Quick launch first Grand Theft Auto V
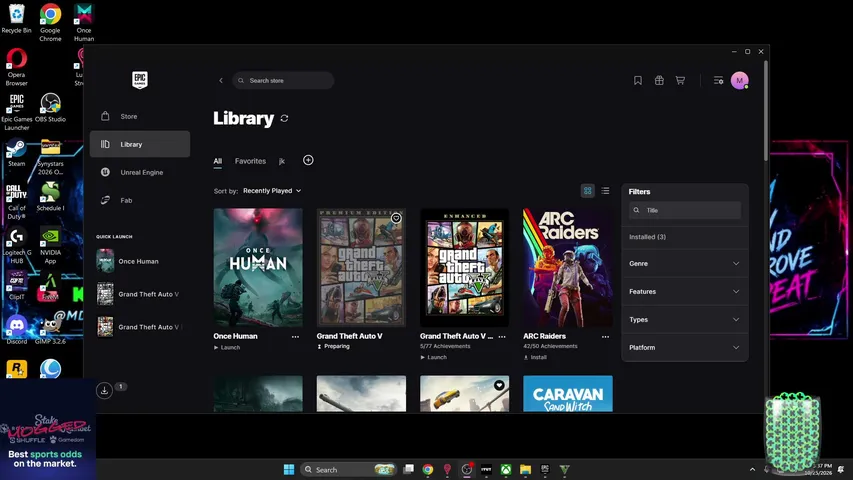The height and width of the screenshot is (480, 853). (139, 294)
